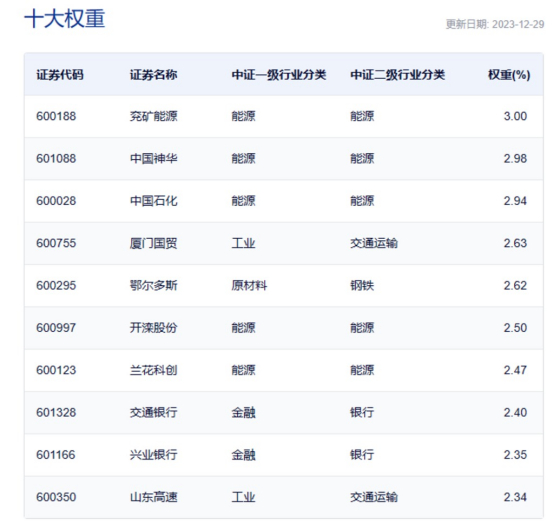This screenshot has height=525, width=554.
Task: Click first-level 能源 in the 兰花科创 row
Action: [243, 370]
